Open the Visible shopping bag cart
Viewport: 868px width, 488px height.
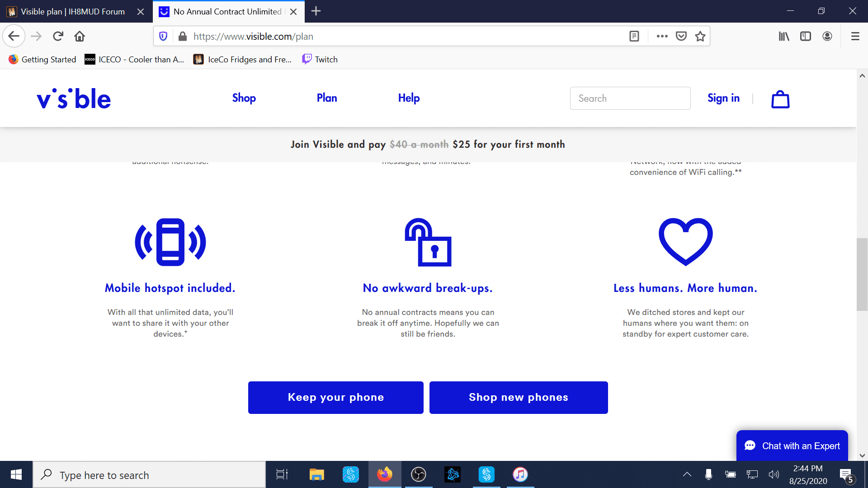pos(780,99)
